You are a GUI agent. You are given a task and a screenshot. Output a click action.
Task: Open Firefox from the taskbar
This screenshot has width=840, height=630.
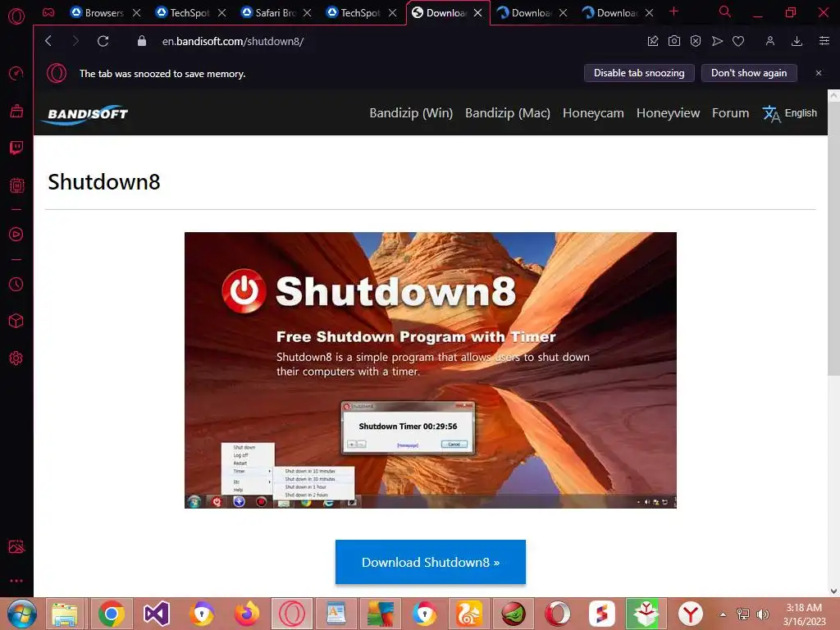point(246,614)
